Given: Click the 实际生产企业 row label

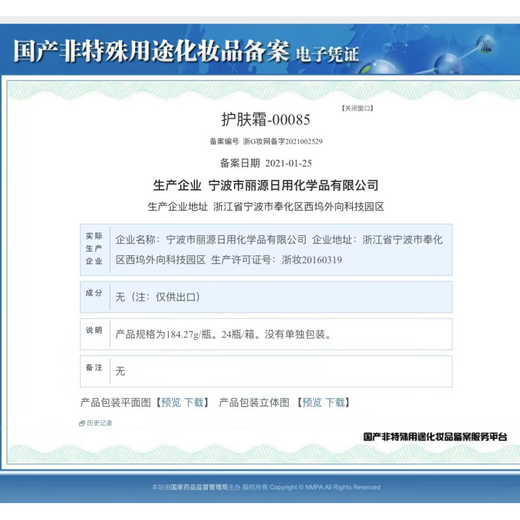Looking at the screenshot, I should point(94,249).
